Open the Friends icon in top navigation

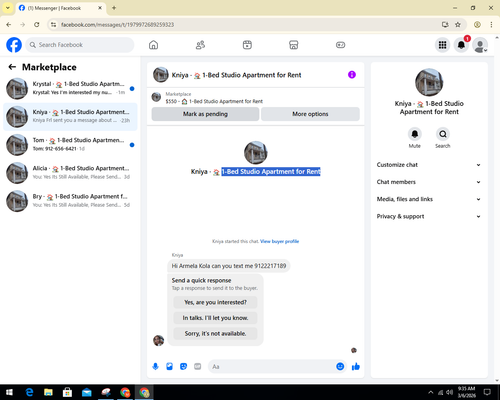coord(200,45)
